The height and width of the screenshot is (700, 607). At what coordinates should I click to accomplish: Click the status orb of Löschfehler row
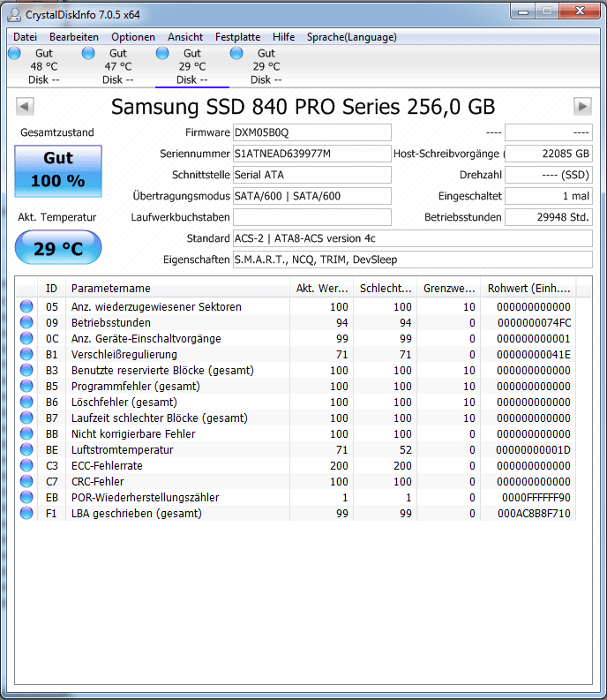[26, 402]
